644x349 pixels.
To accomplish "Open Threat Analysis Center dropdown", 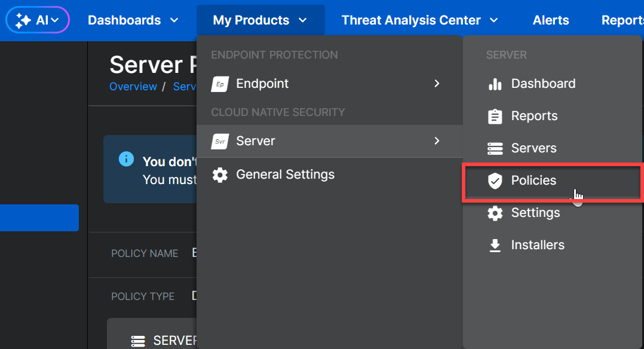I will point(419,20).
